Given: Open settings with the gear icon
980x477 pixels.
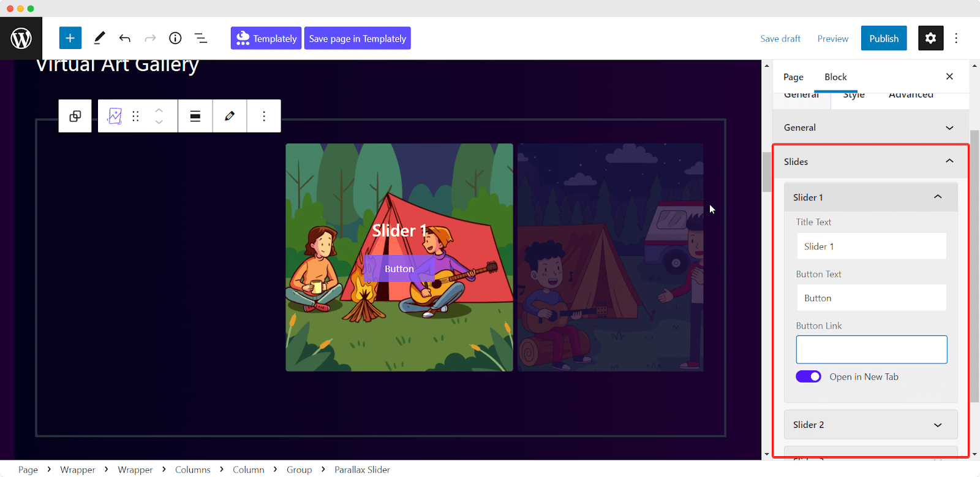Looking at the screenshot, I should (x=930, y=38).
